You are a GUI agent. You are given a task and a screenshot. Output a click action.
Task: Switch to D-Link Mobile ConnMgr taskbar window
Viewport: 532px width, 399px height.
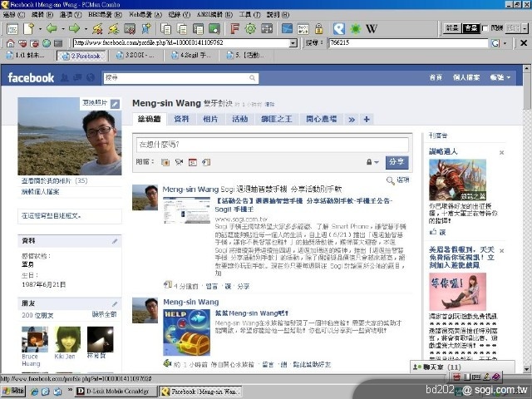[116, 392]
